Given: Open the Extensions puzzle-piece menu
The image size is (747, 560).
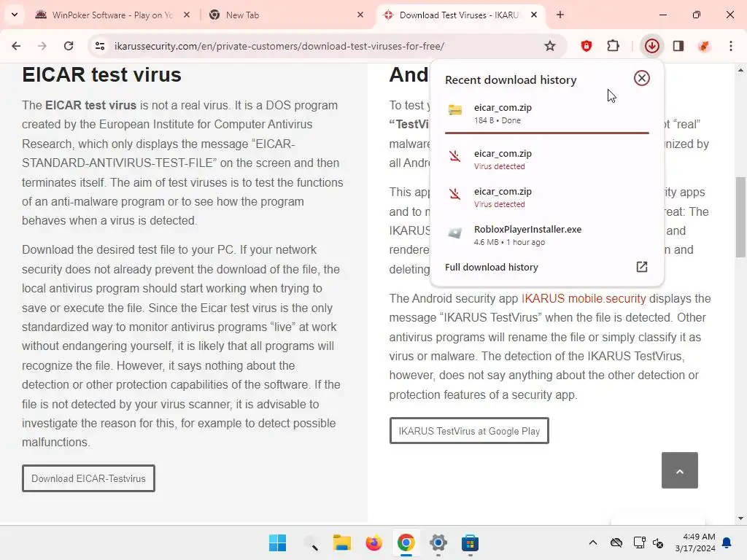Looking at the screenshot, I should (x=613, y=46).
